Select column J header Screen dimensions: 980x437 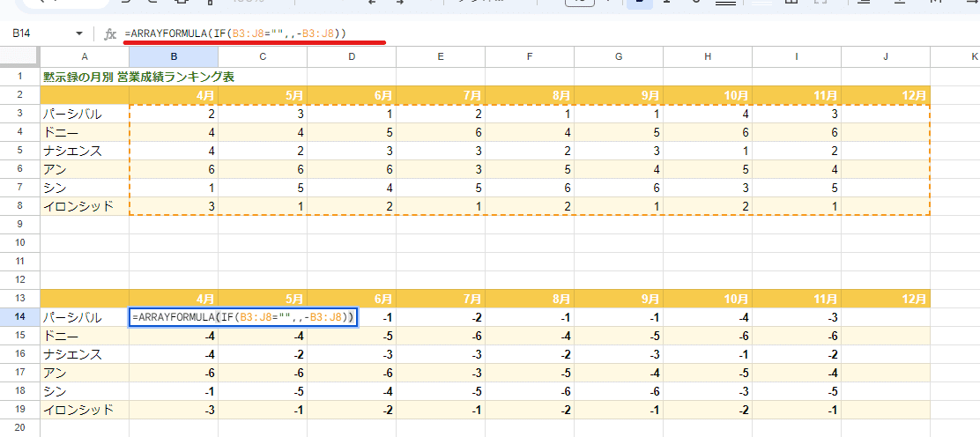[x=886, y=57]
